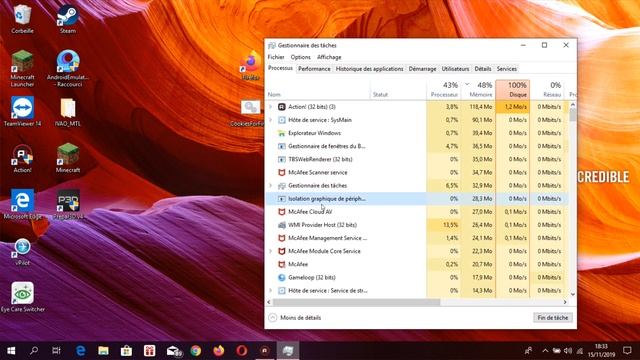Sort processes by Réseau column
The height and width of the screenshot is (360, 640).
point(547,89)
